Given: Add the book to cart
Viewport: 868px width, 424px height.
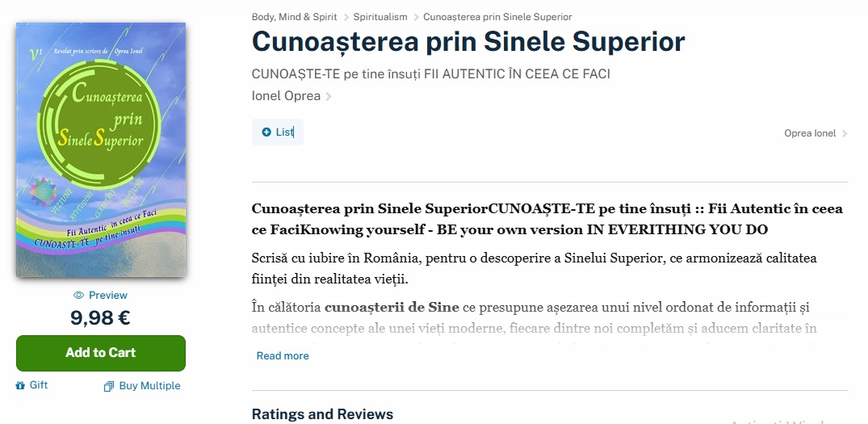Looking at the screenshot, I should (101, 353).
